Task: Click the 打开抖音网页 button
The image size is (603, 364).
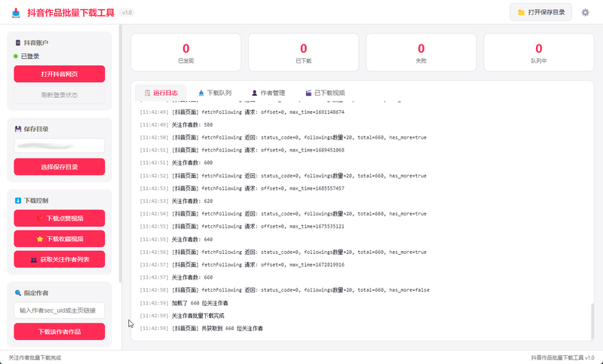Action: coord(60,74)
